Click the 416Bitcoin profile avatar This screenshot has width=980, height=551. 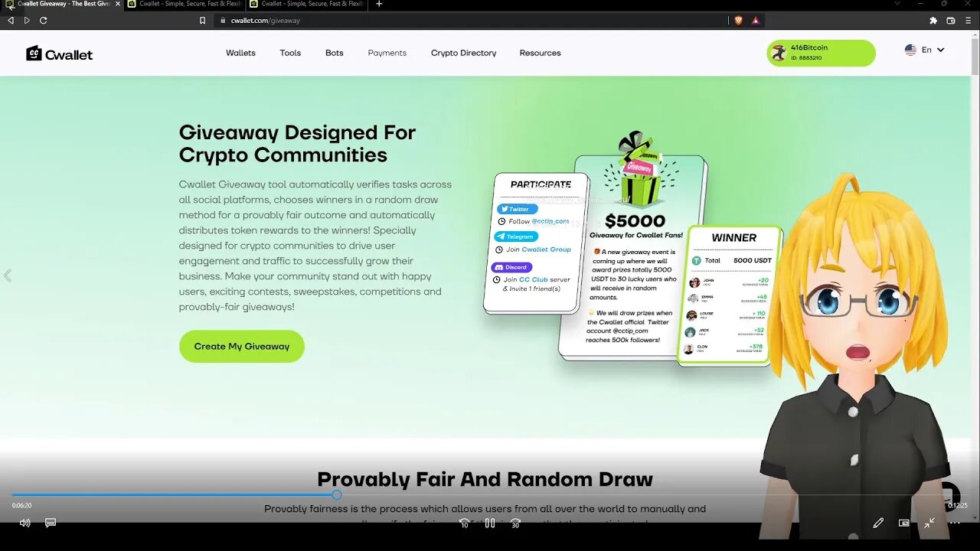(x=779, y=53)
